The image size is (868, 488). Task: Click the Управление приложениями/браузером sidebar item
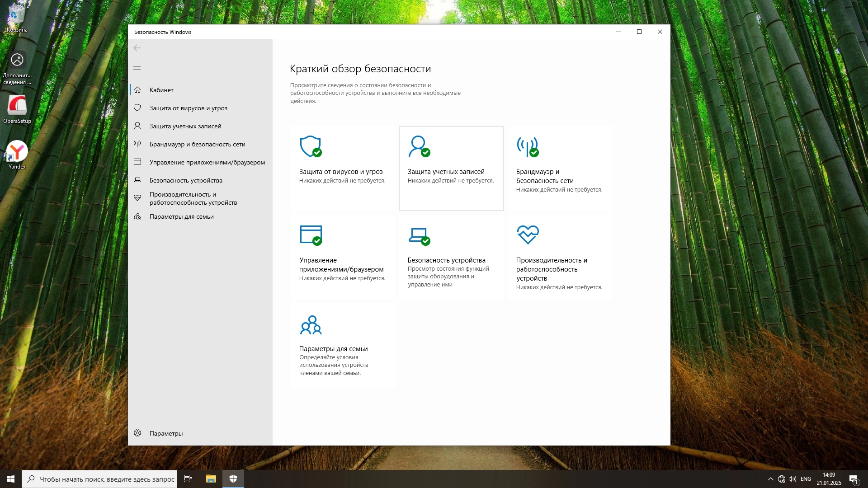[207, 162]
